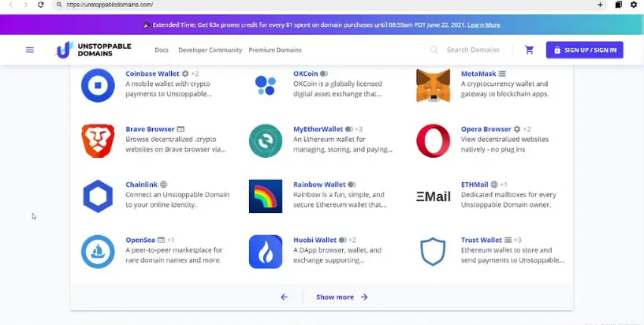This screenshot has width=644, height=325.
Task: Click the MyEtherWallet logo
Action: (x=266, y=140)
